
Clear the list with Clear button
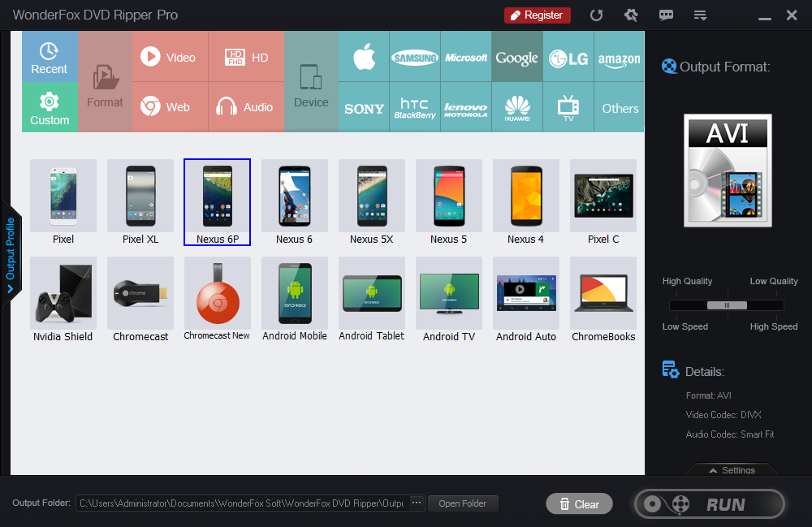click(580, 503)
